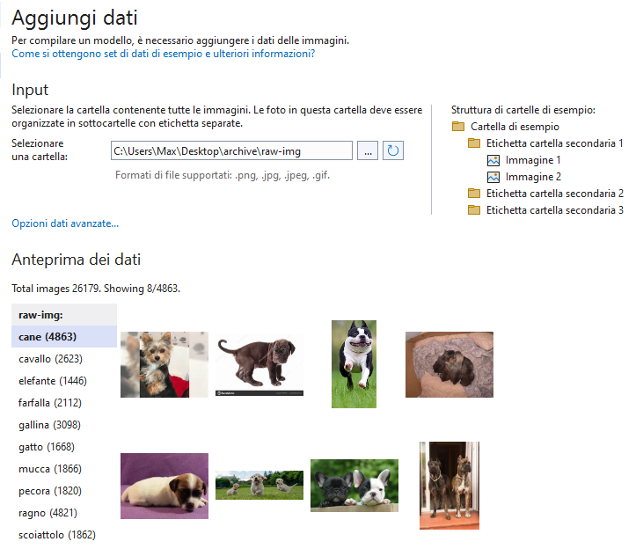Click the Immagine 2 picture icon
The height and width of the screenshot is (550, 644).
click(x=493, y=177)
